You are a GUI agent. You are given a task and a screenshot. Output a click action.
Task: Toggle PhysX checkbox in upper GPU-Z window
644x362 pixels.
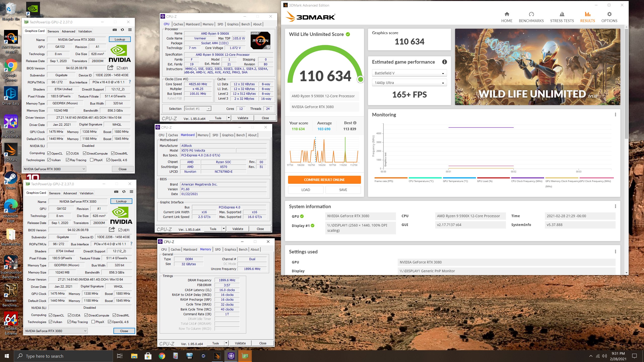point(92,160)
